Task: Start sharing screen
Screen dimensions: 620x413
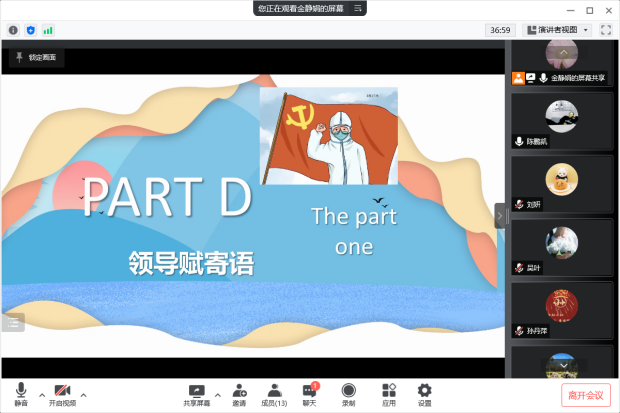Action: [x=197, y=394]
